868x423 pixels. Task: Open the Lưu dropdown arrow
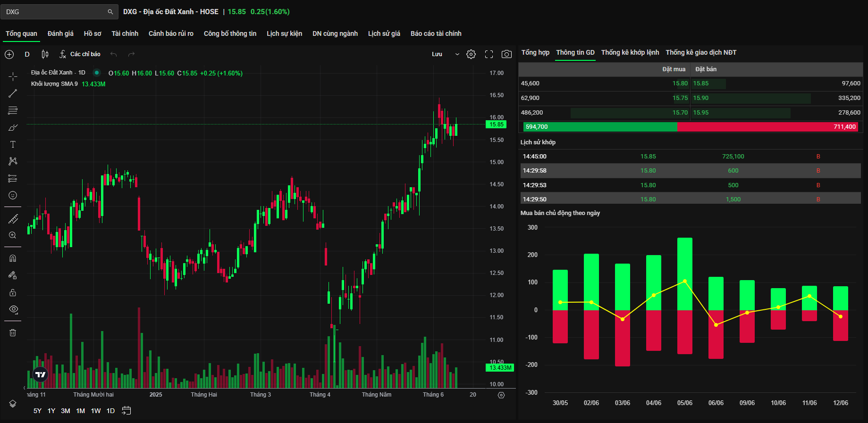[457, 54]
